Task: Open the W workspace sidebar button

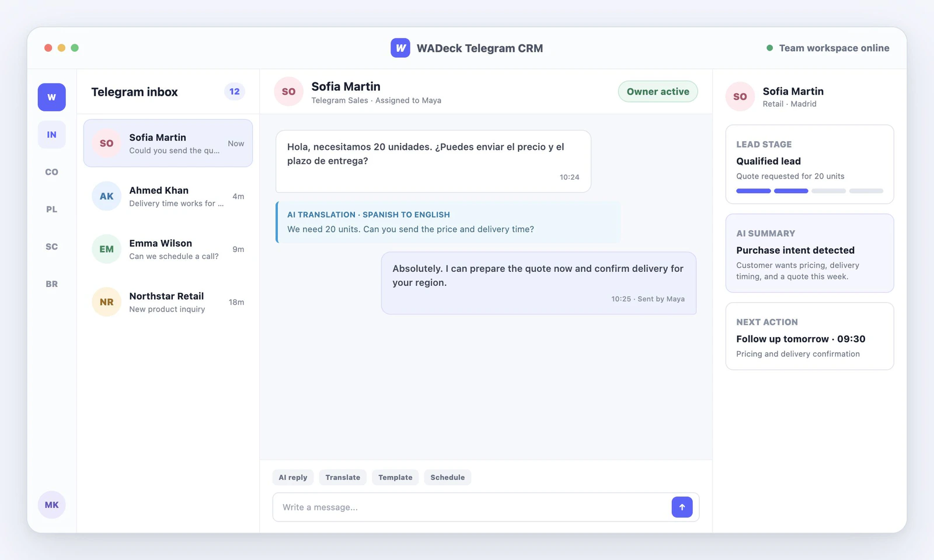Action: point(52,97)
